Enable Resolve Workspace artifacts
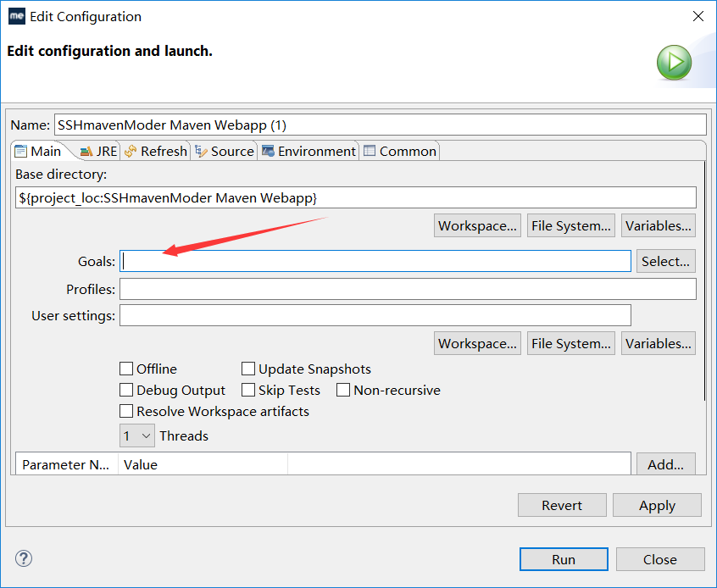This screenshot has height=588, width=717. tap(126, 411)
